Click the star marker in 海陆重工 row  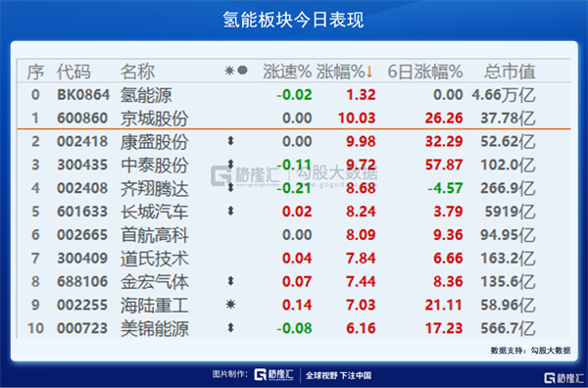pos(230,305)
